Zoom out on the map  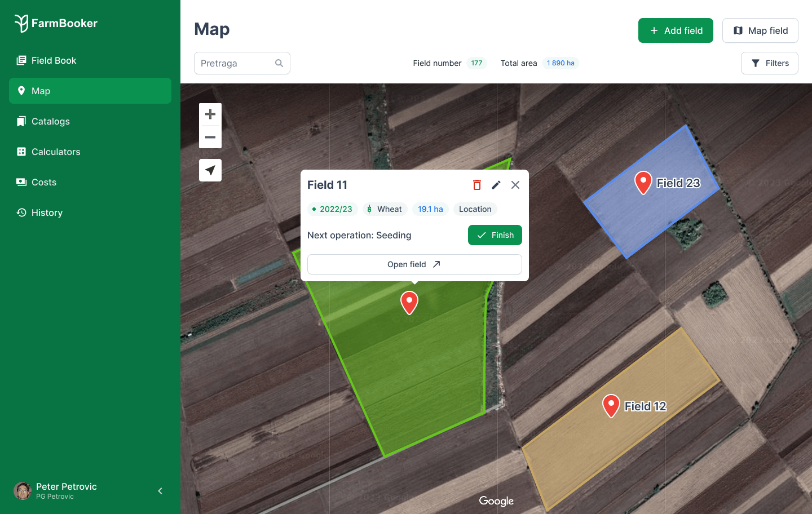[x=210, y=137]
